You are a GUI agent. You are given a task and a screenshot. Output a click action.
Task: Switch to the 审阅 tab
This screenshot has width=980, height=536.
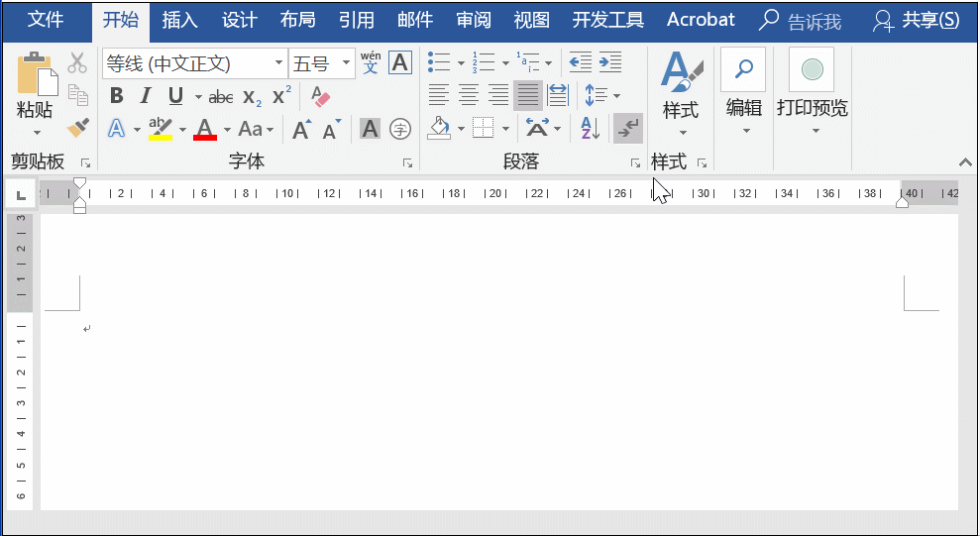click(x=474, y=20)
